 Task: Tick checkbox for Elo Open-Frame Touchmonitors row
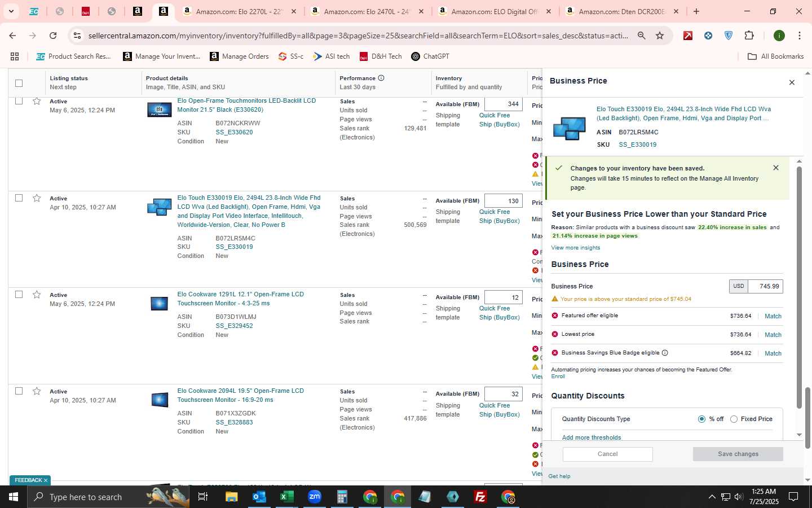click(19, 101)
